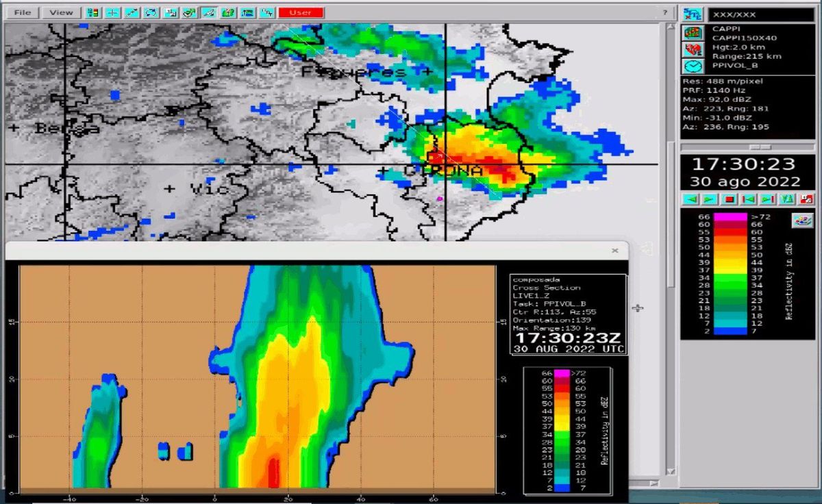Click the toolbar icon just left of User
The height and width of the screenshot is (504, 822).
click(x=266, y=12)
